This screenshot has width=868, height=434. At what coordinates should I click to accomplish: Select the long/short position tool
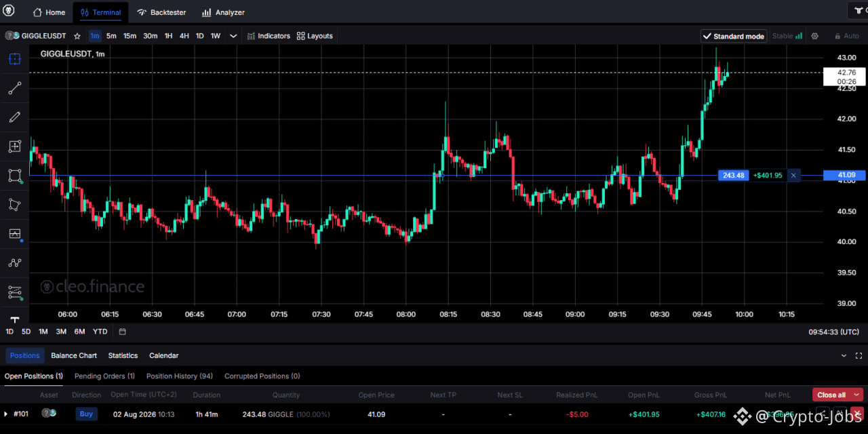[14, 234]
